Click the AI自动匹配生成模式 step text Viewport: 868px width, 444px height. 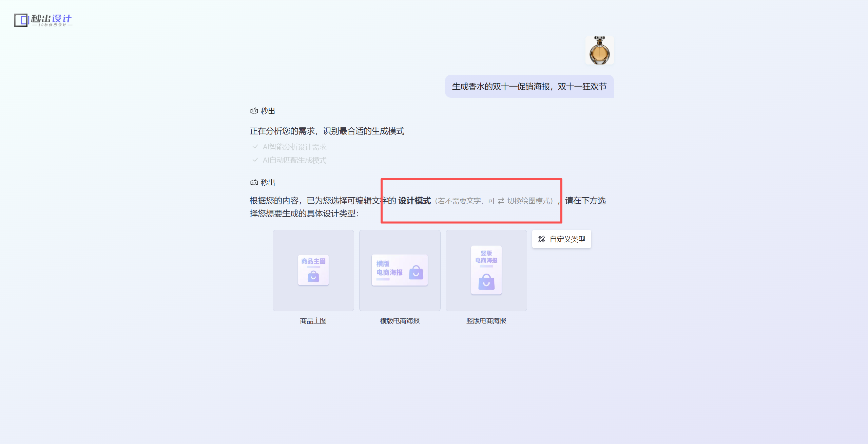(x=294, y=160)
